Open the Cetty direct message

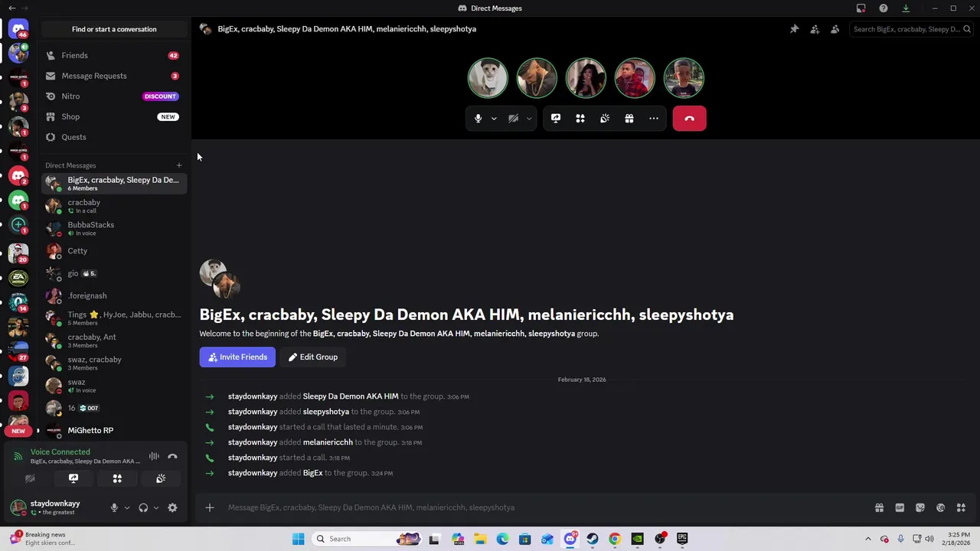tap(114, 251)
